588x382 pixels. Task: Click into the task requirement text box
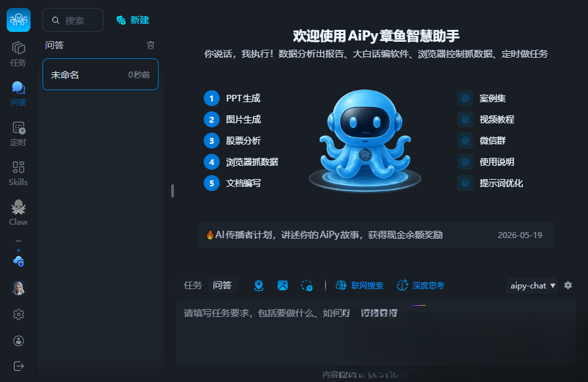click(376, 332)
